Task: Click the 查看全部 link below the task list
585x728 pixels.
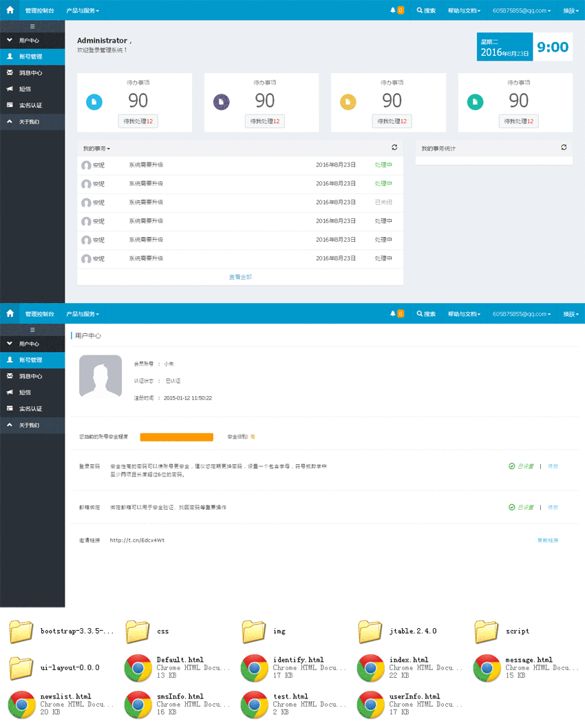Action: tap(240, 277)
